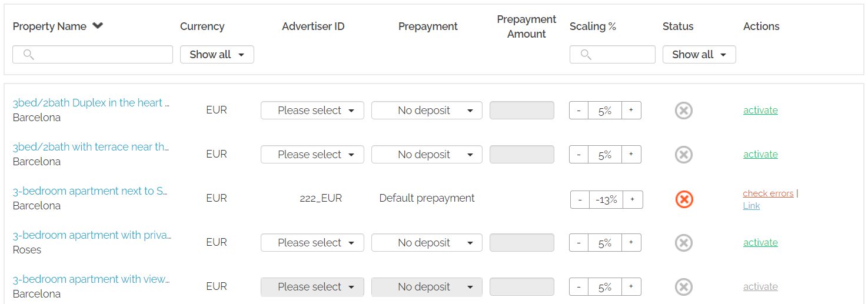Image resolution: width=868 pixels, height=304 pixels.
Task: Open Advertiser ID dropdown for 3bed/2bath Duplex
Action: 312,111
